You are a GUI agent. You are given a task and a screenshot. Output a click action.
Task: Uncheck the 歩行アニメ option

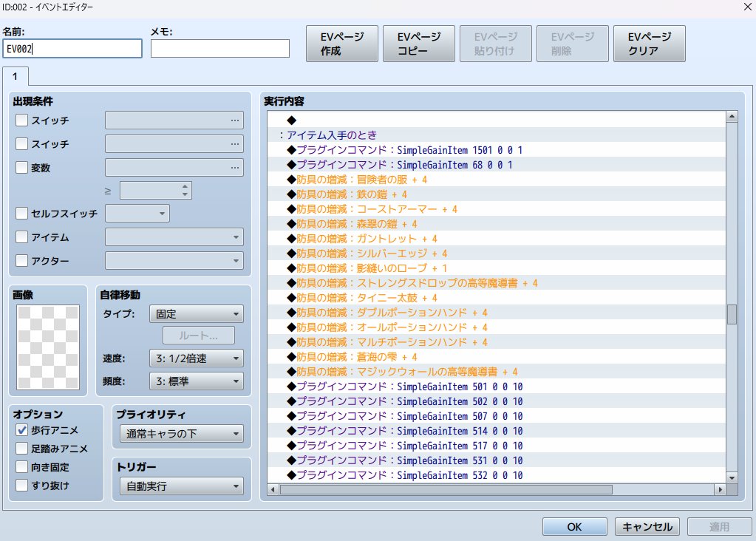pos(21,429)
